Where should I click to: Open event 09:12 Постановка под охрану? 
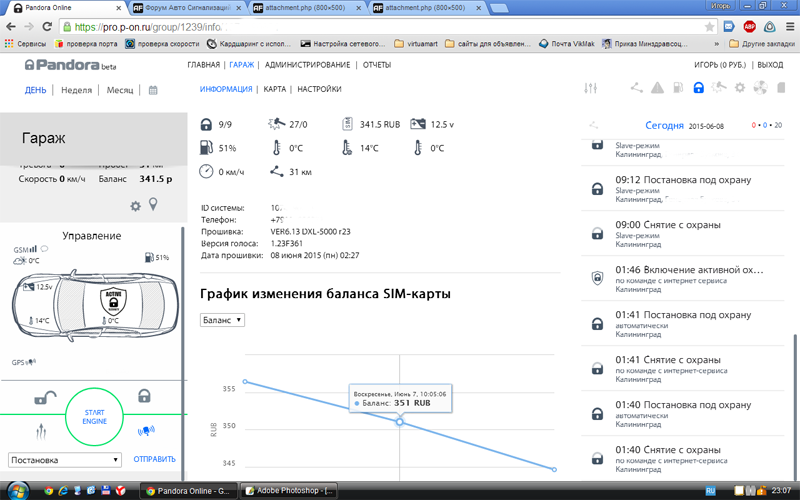(x=683, y=189)
